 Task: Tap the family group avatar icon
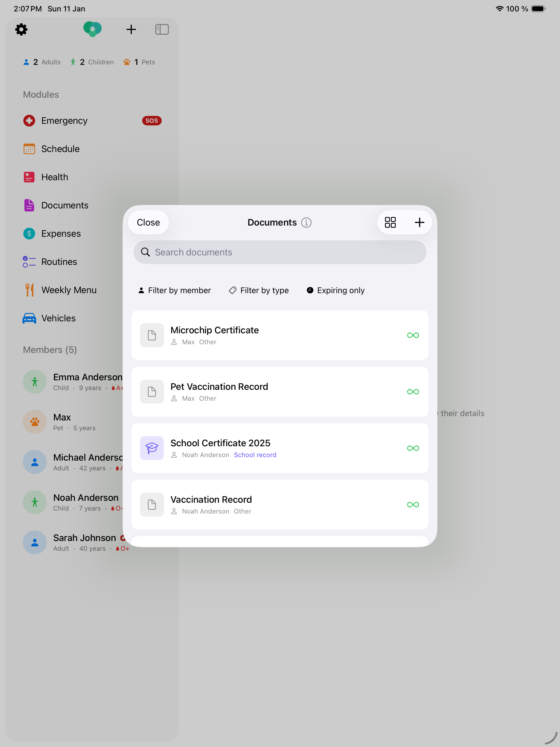click(92, 29)
